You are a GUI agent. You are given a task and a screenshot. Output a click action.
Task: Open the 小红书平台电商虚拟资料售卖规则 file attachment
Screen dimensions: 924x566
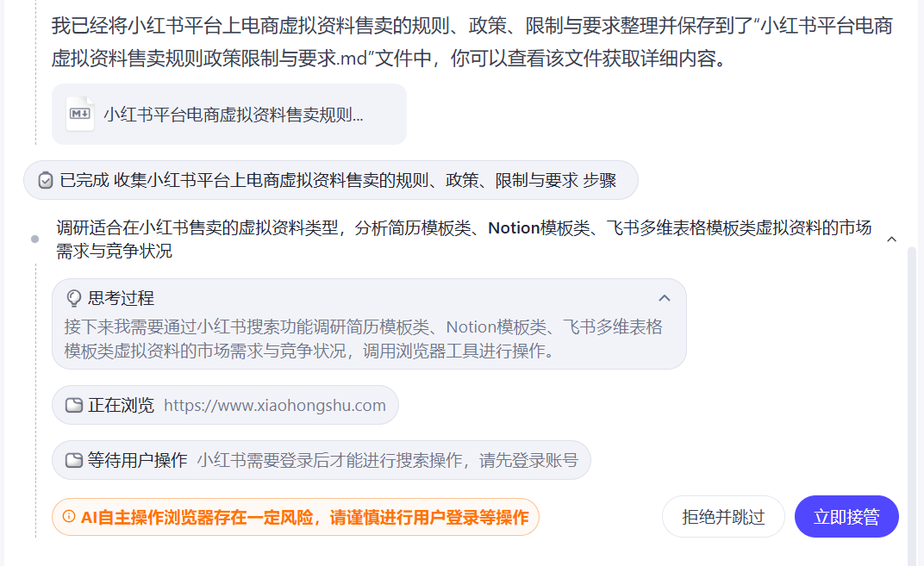[233, 115]
